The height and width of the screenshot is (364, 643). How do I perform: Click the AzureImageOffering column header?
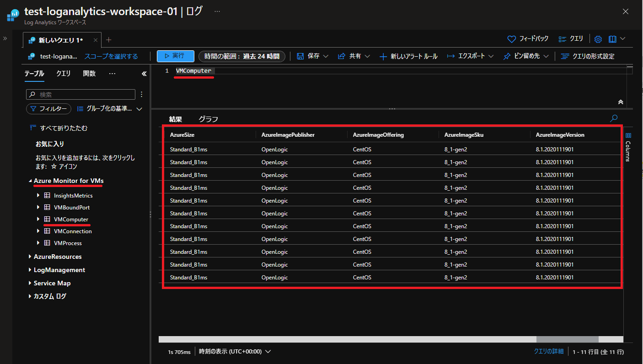[378, 135]
